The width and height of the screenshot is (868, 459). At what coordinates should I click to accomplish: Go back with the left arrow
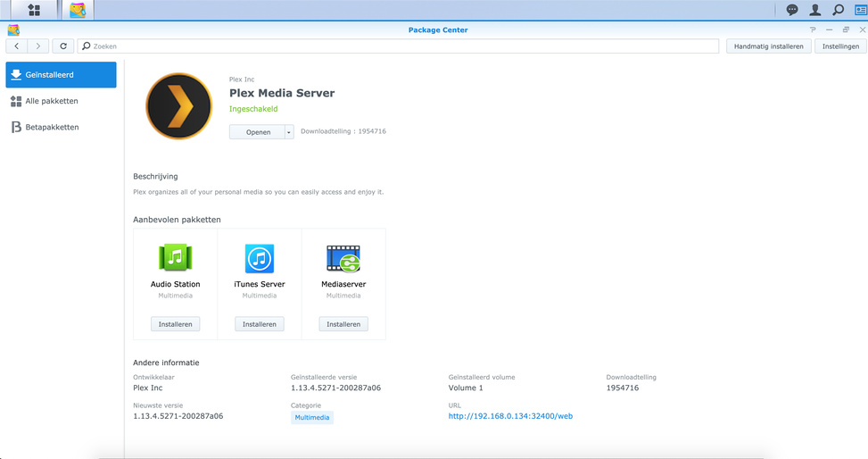[x=17, y=46]
